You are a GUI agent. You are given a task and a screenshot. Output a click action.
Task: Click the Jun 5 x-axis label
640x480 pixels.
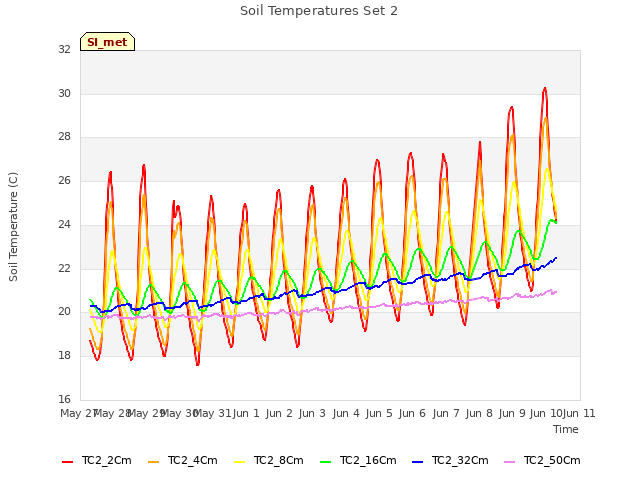coord(379,413)
